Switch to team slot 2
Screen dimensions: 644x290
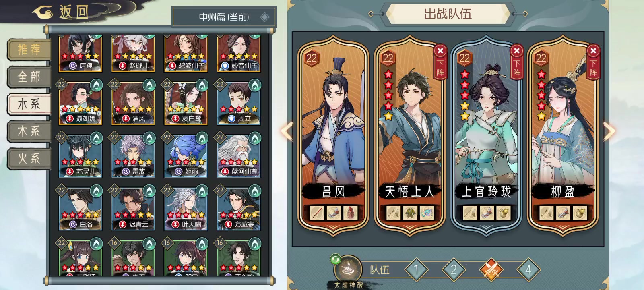click(454, 270)
